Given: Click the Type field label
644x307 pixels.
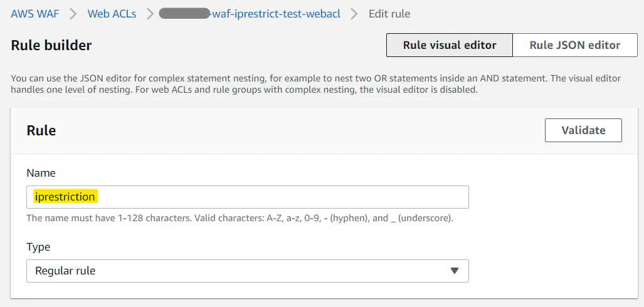Looking at the screenshot, I should click(38, 247).
